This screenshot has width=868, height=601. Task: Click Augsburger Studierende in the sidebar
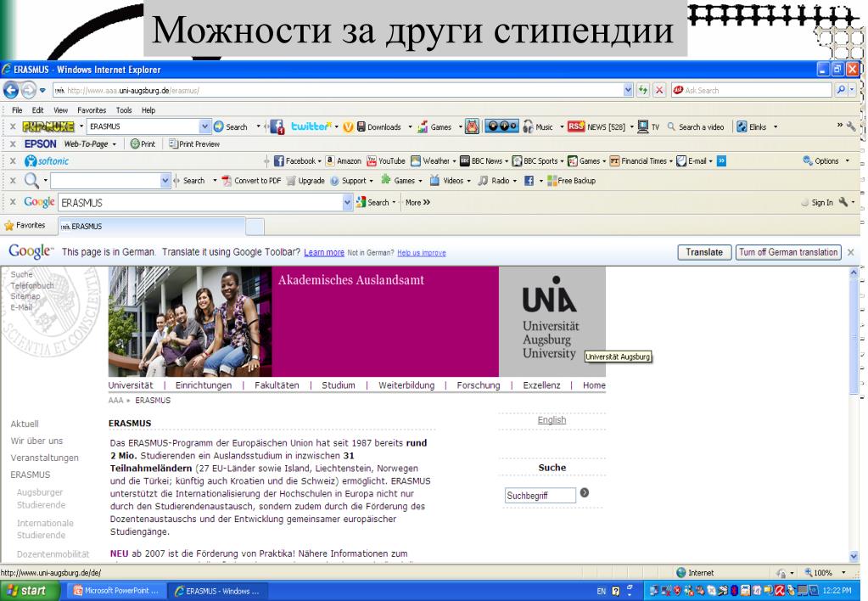(41, 498)
